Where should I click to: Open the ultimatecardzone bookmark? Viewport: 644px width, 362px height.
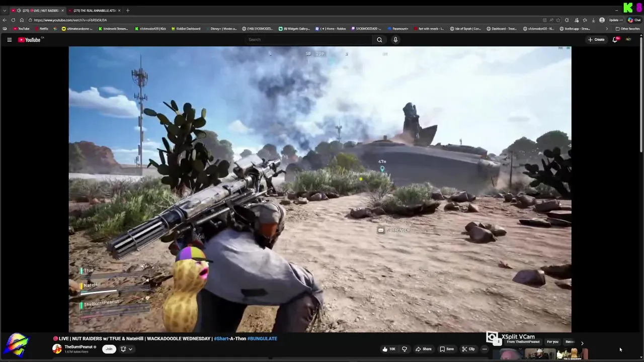(77, 29)
